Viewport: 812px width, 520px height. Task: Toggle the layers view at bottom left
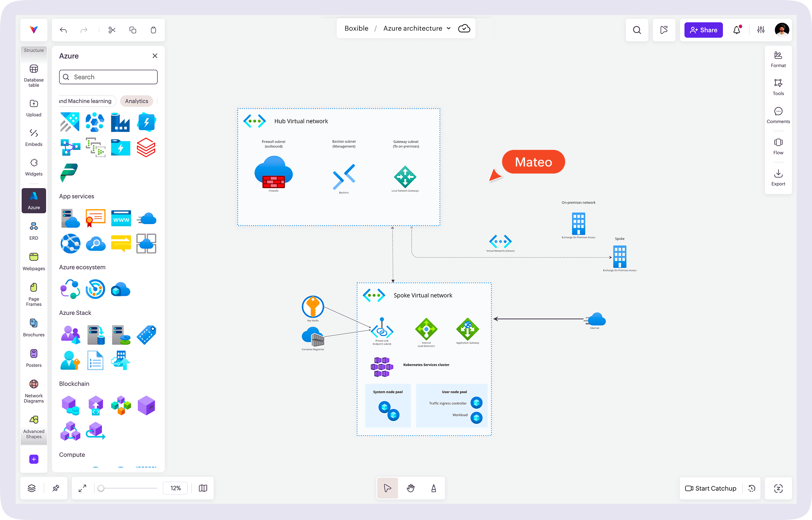tap(32, 488)
